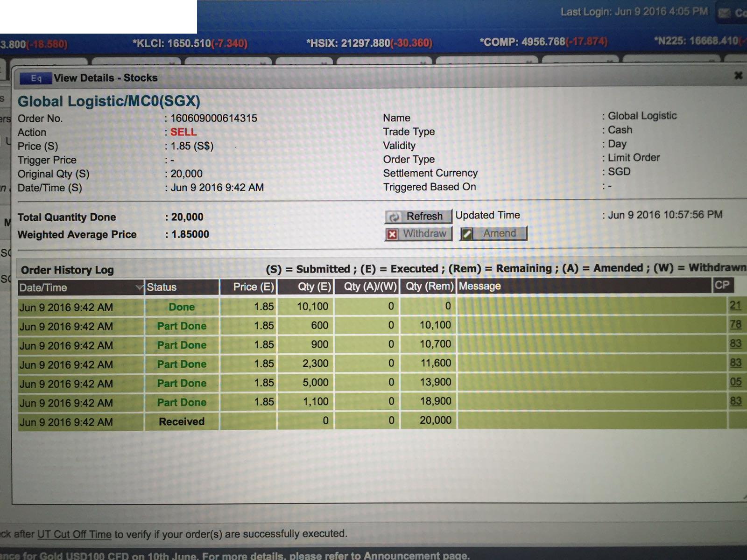Click Weighted Average Price value 1.85000
This screenshot has width=747, height=560.
pyautogui.click(x=190, y=234)
